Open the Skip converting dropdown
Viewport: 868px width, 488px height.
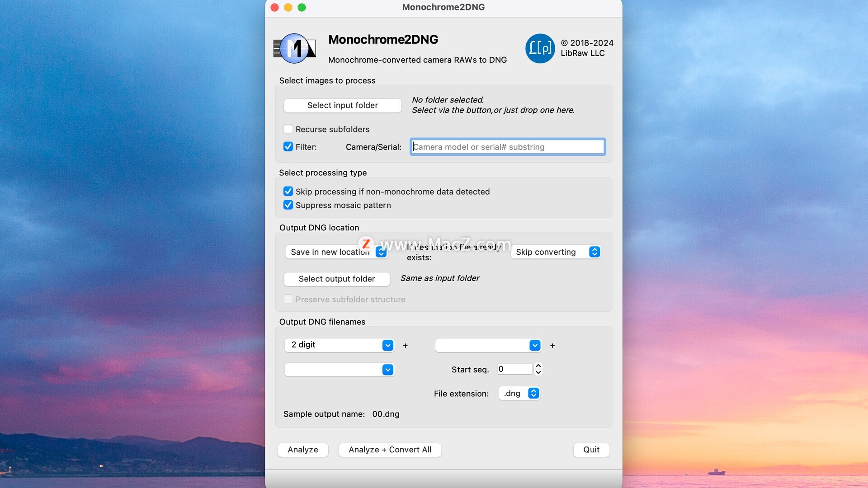pos(556,252)
